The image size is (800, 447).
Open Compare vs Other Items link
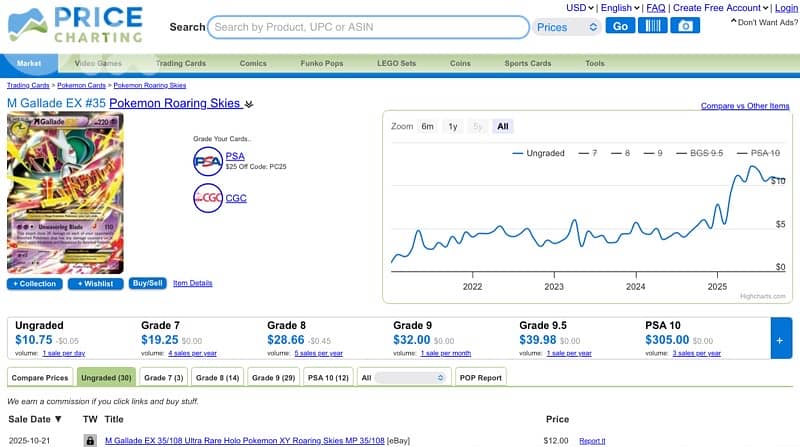745,106
